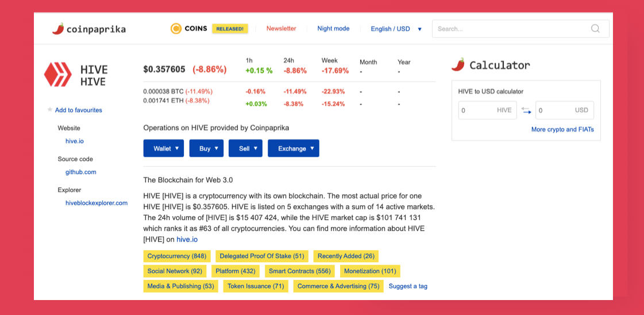Click the 0.000038 BTC price text
Image resolution: width=644 pixels, height=315 pixels.
[x=164, y=91]
